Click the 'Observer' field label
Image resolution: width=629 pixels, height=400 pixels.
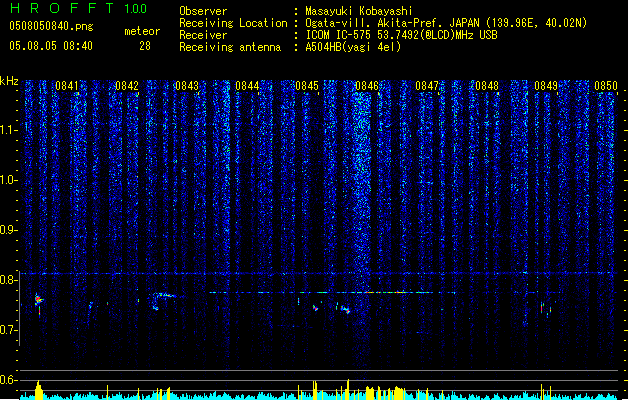click(x=203, y=11)
